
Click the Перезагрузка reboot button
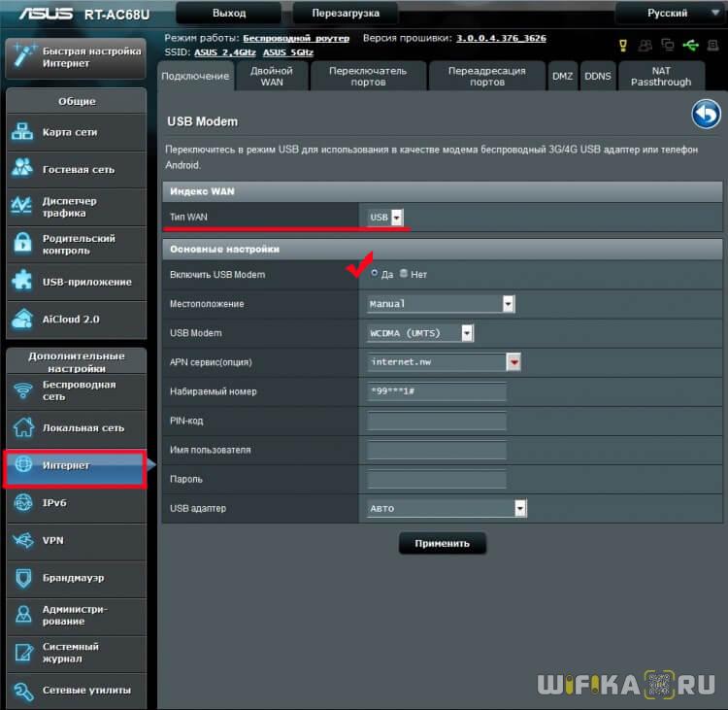tap(346, 13)
